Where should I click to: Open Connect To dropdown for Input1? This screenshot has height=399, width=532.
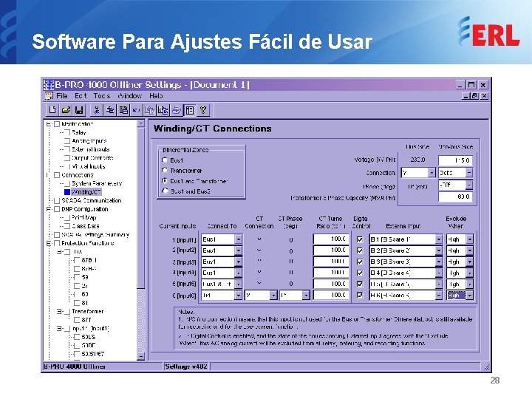pos(238,239)
